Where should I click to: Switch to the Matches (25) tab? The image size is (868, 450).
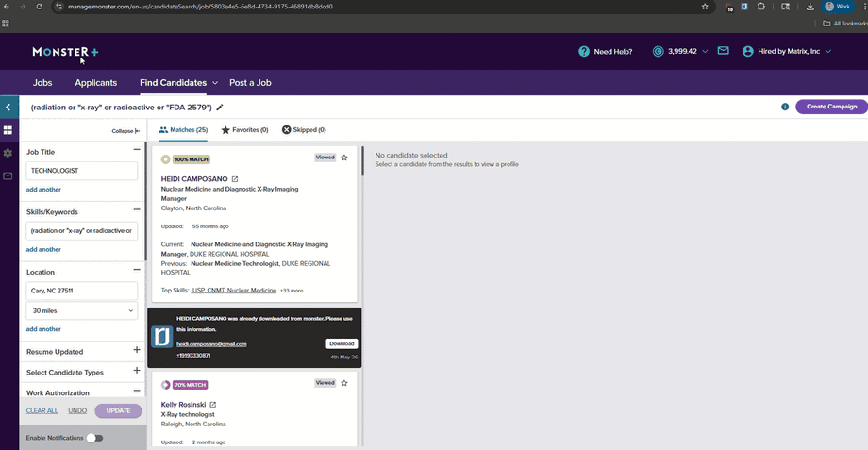[x=183, y=130]
